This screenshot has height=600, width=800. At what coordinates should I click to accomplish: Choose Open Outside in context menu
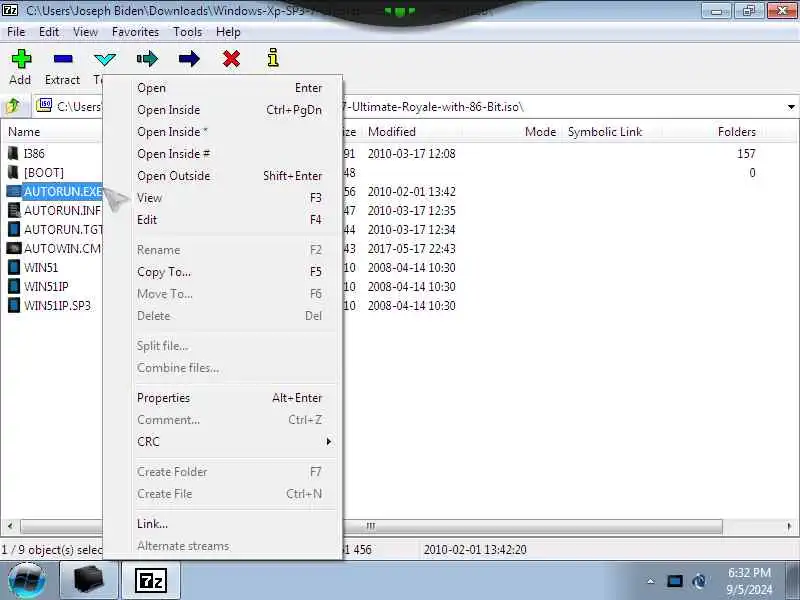point(230,176)
